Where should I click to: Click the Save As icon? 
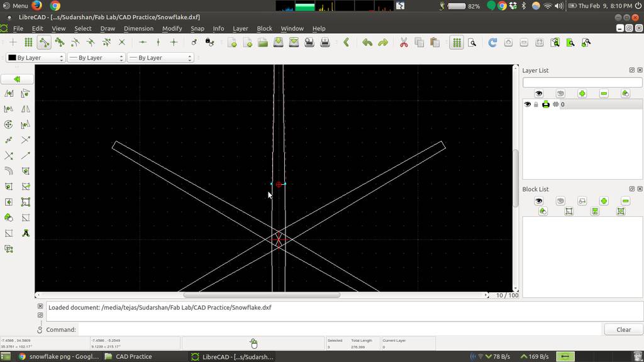[294, 42]
